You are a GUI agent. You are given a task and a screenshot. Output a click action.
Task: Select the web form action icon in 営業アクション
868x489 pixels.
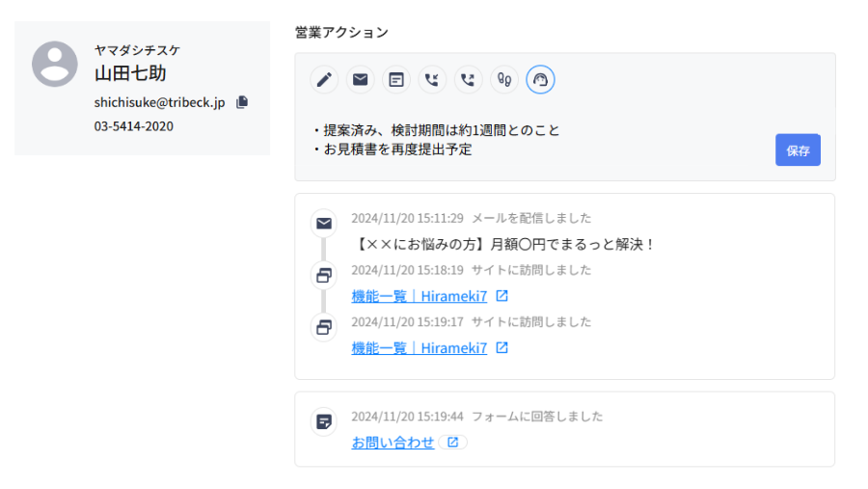click(x=396, y=80)
